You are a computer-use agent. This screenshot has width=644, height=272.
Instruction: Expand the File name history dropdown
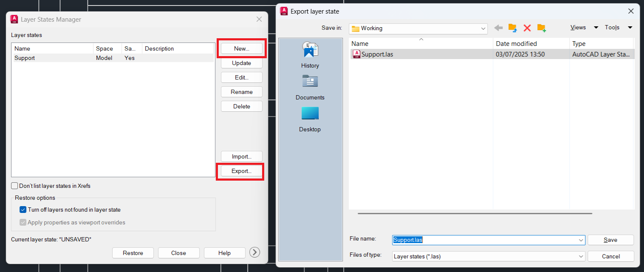pyautogui.click(x=581, y=240)
